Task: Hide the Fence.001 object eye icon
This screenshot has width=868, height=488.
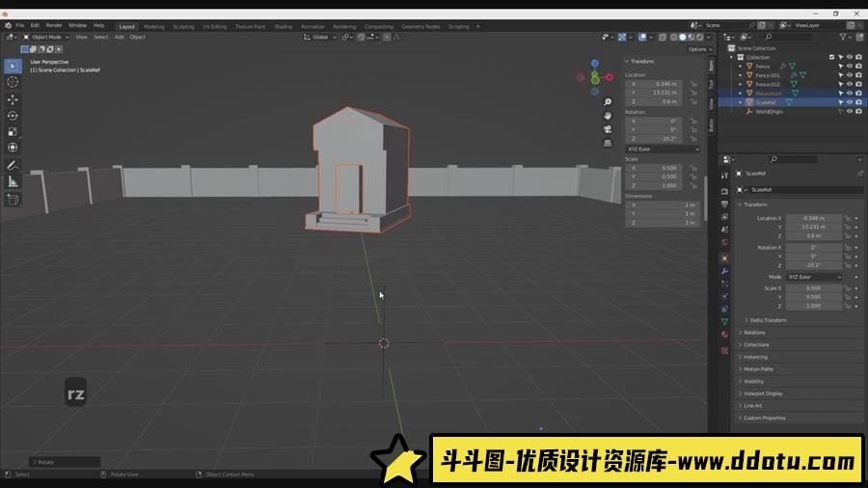Action: tap(850, 75)
